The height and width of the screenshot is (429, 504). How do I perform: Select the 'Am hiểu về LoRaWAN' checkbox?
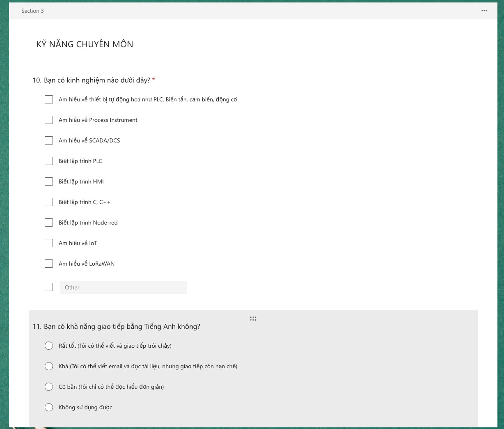(x=49, y=264)
